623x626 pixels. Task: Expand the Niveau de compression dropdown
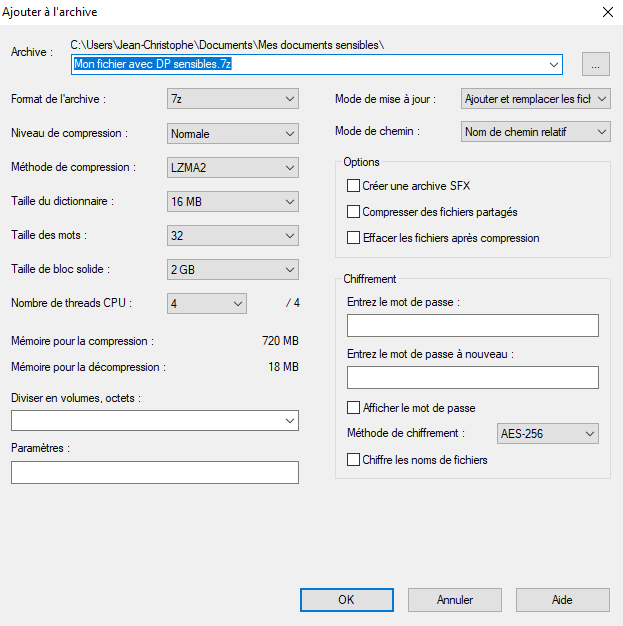point(233,133)
